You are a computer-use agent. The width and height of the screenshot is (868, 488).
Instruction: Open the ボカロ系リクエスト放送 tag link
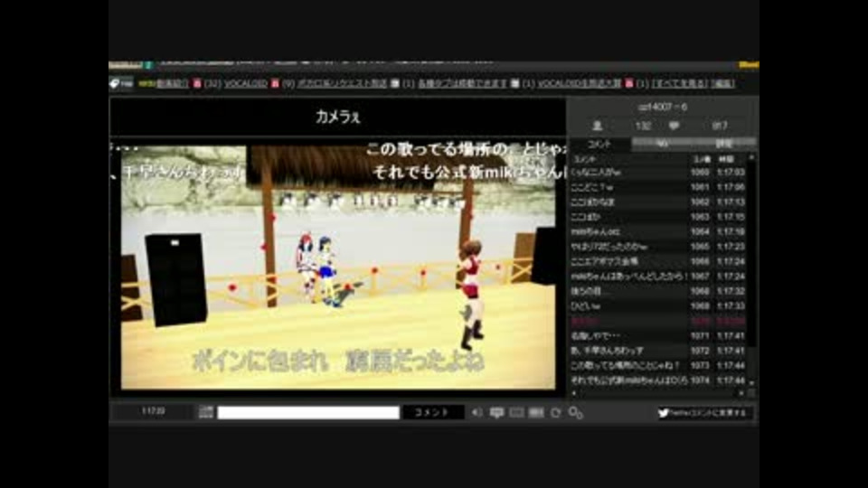click(342, 83)
